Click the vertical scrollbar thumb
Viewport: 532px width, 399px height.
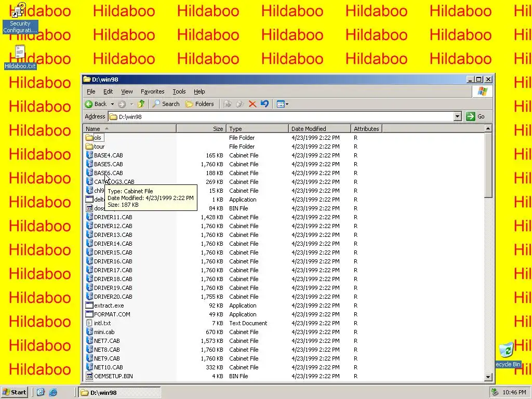488,165
